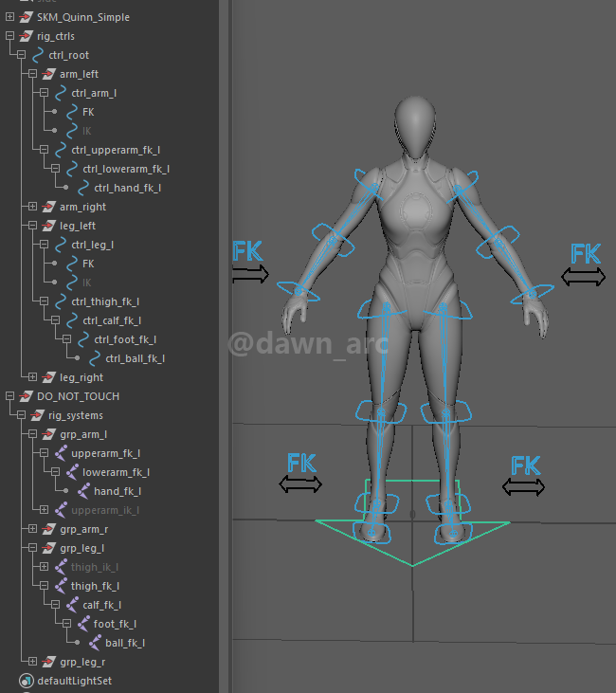Expand the SKM_Quinn_Simple node
Screen dimensions: 616x693
(x=9, y=17)
